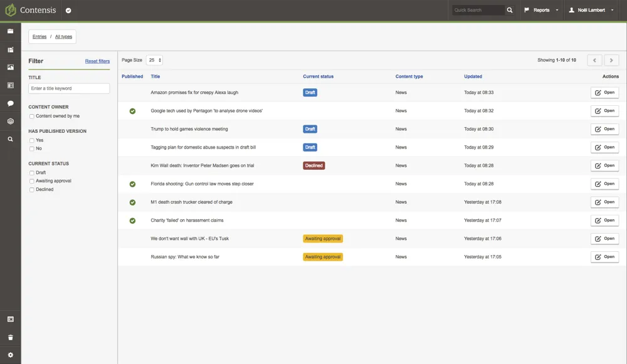The image size is (627, 364).
Task: Open the media image icon in sidebar
Action: (11, 67)
